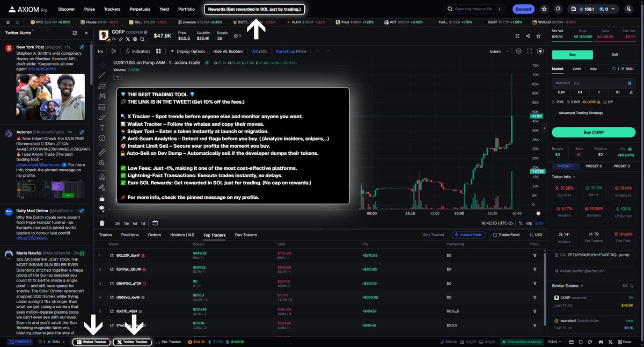Viewport: 644px width, 347px height.
Task: Take a chart snapshot with camera icon
Action: pyautogui.click(x=540, y=52)
